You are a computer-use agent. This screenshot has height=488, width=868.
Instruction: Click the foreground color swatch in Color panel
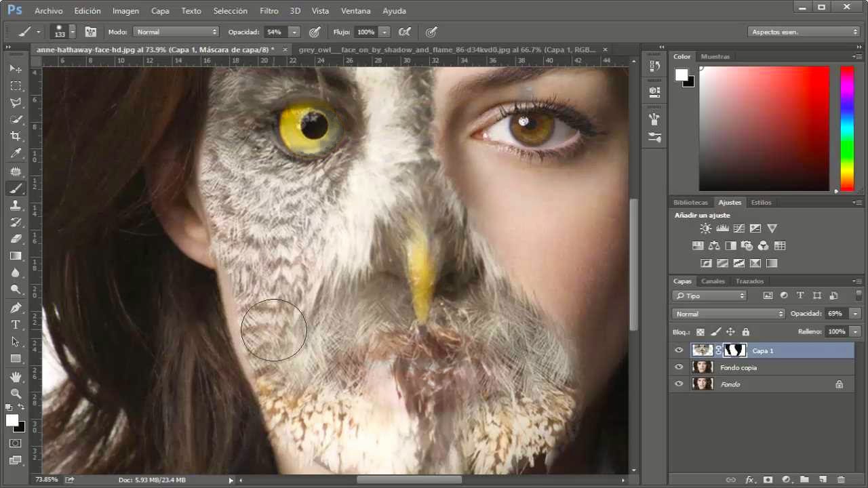[682, 75]
